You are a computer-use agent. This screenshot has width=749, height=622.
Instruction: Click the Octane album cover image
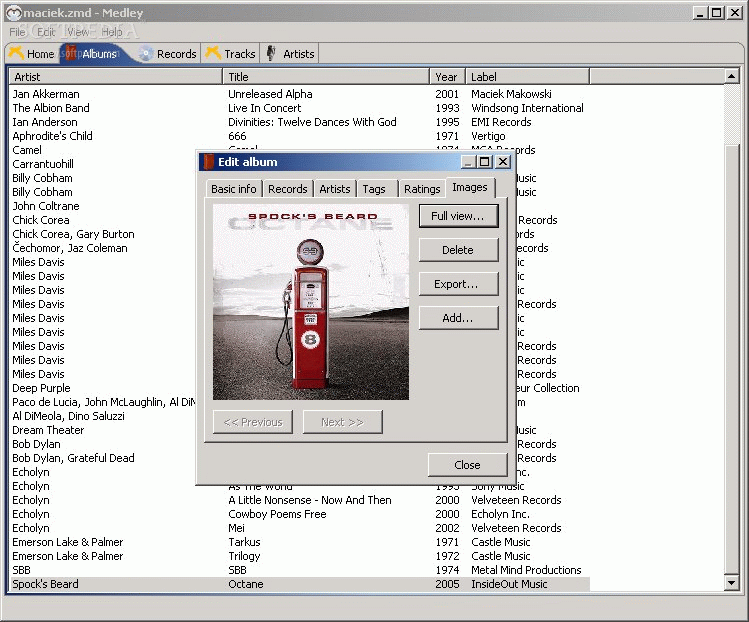click(310, 302)
